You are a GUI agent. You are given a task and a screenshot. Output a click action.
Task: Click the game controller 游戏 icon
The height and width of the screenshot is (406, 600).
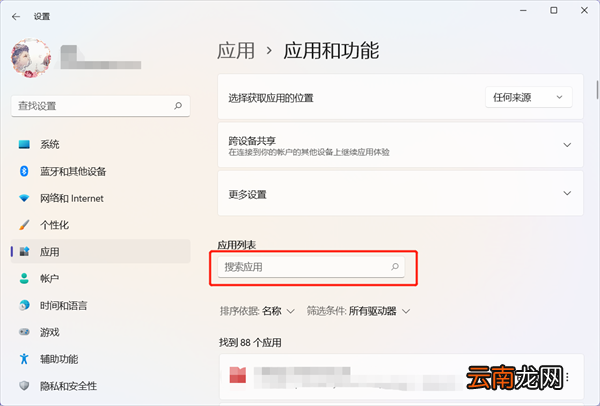24,332
